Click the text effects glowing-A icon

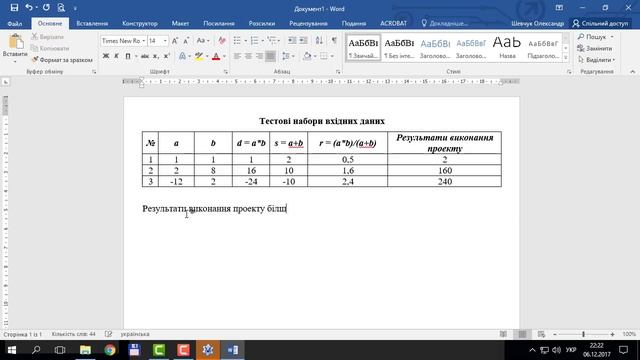tap(182, 56)
